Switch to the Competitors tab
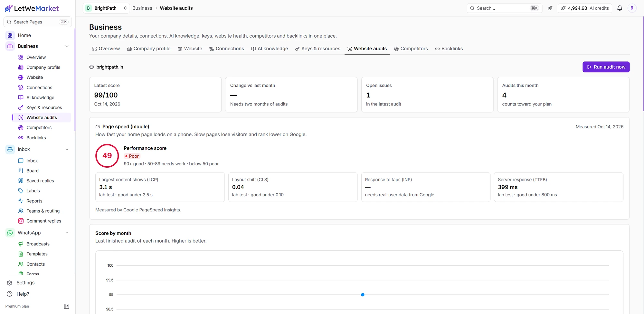 coord(411,49)
